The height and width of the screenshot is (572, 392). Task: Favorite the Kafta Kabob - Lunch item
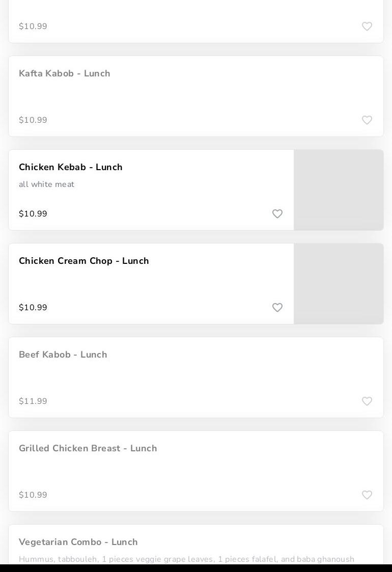367,120
